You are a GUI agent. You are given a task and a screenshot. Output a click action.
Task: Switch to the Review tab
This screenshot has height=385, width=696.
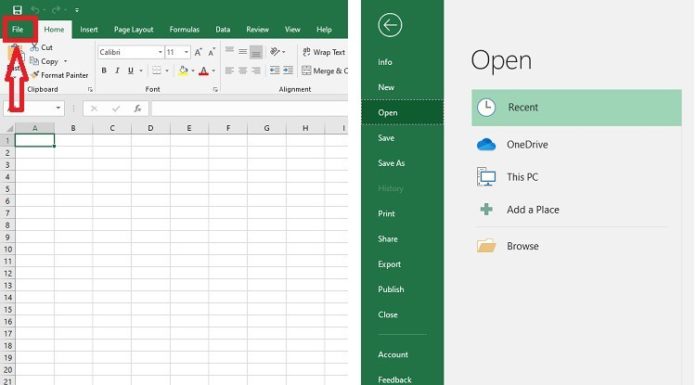point(257,29)
